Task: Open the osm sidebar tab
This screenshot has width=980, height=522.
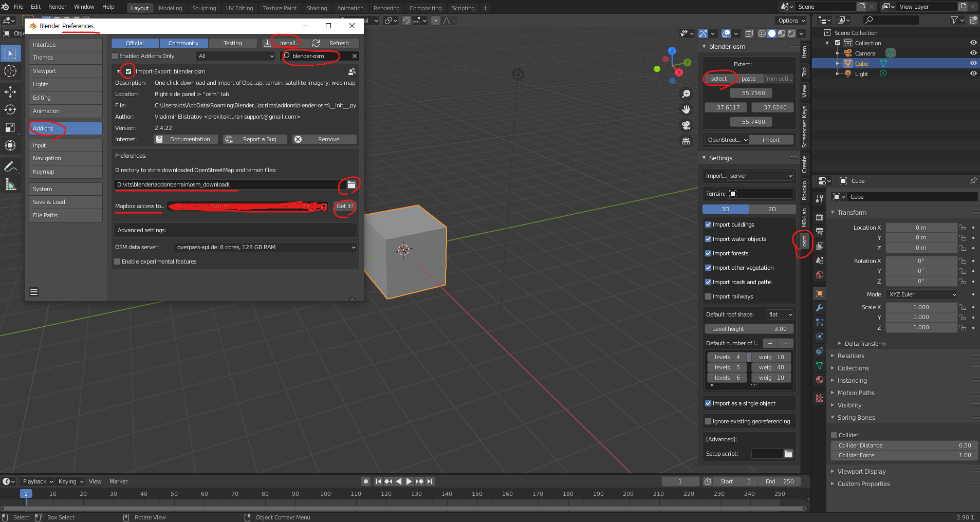Action: point(804,240)
